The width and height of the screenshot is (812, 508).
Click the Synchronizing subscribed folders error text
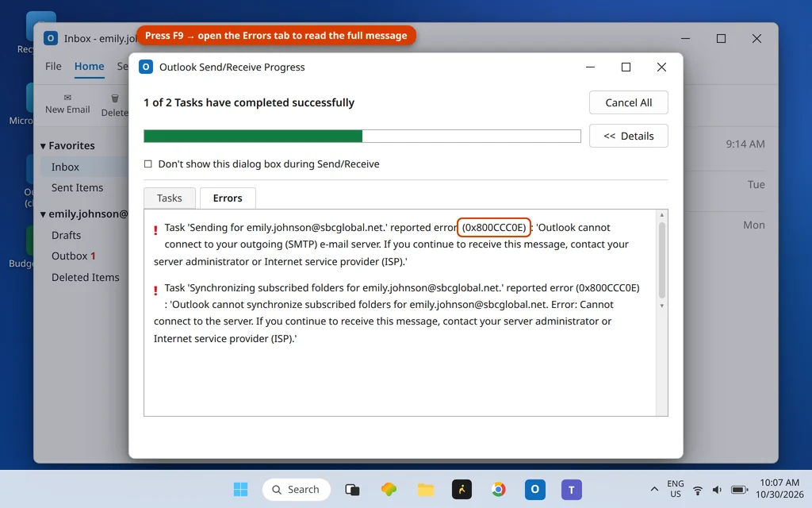[x=396, y=313]
